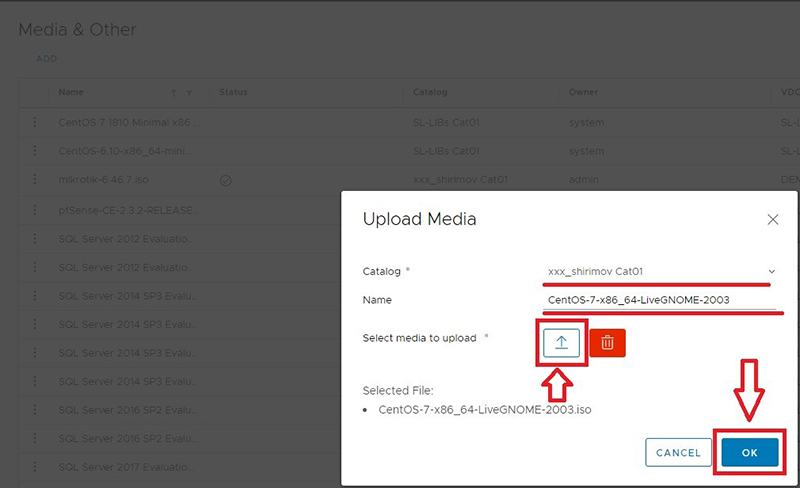Image resolution: width=800 pixels, height=488 pixels.
Task: Click the upload media arrow icon
Action: point(561,343)
